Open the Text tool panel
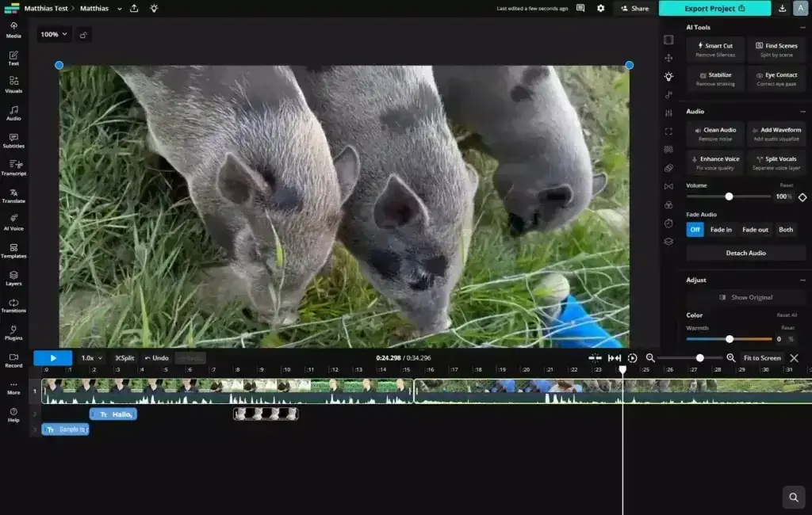 13,58
